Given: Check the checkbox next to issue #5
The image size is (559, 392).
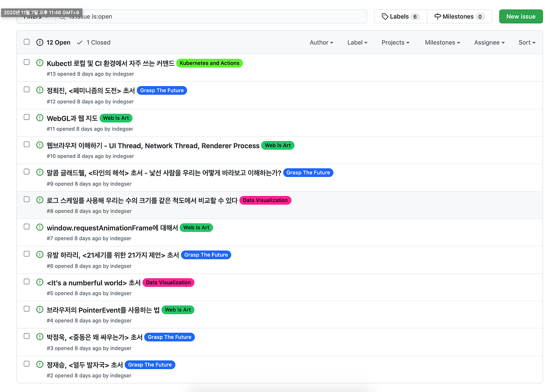Looking at the screenshot, I should coord(27,281).
